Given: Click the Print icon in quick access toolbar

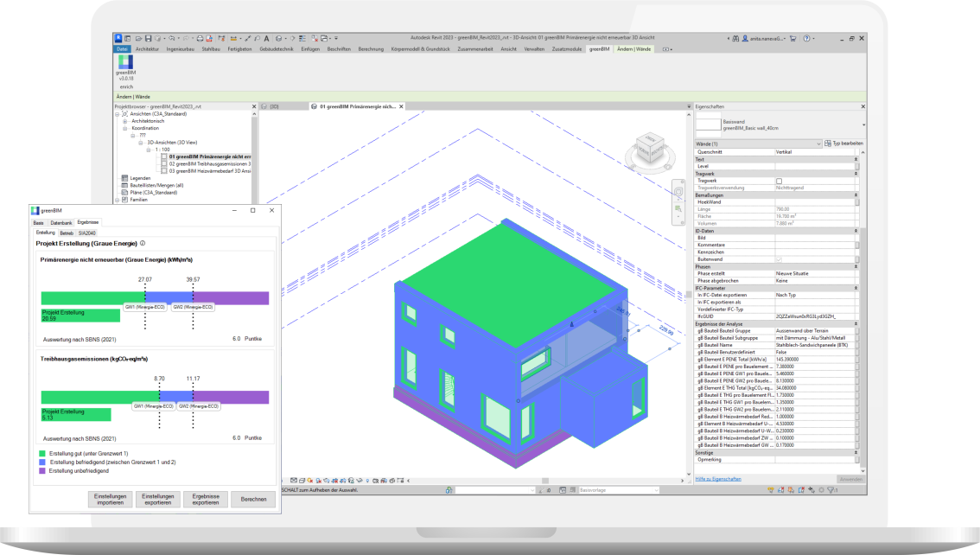Looking at the screenshot, I should [200, 38].
